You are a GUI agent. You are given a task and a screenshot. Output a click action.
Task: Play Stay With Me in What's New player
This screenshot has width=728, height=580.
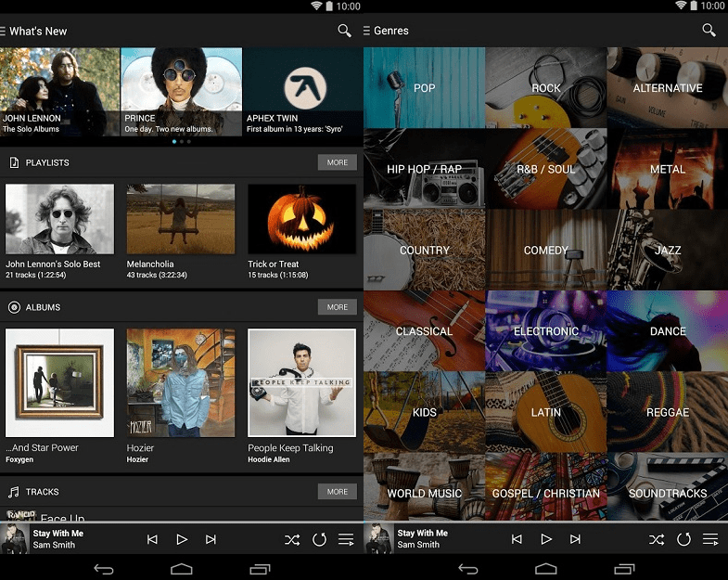182,539
